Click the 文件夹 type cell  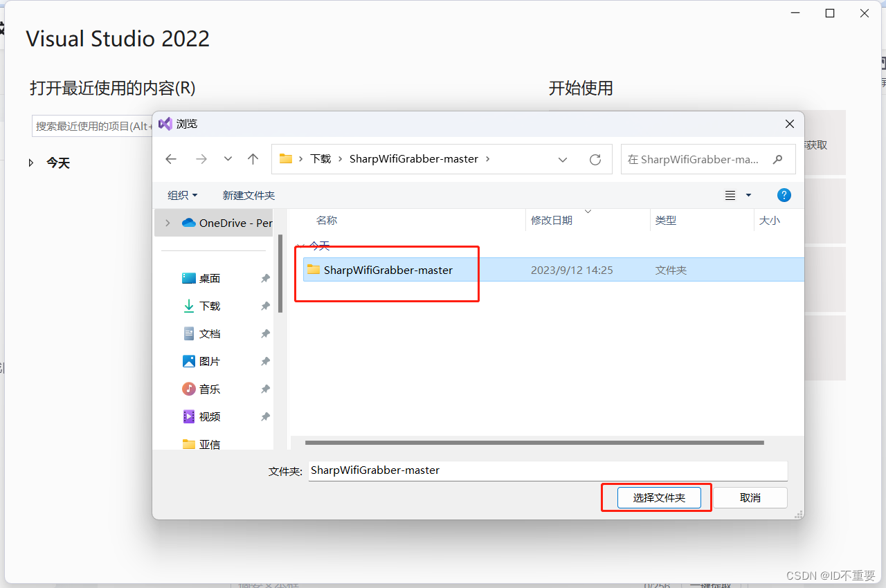pyautogui.click(x=671, y=270)
